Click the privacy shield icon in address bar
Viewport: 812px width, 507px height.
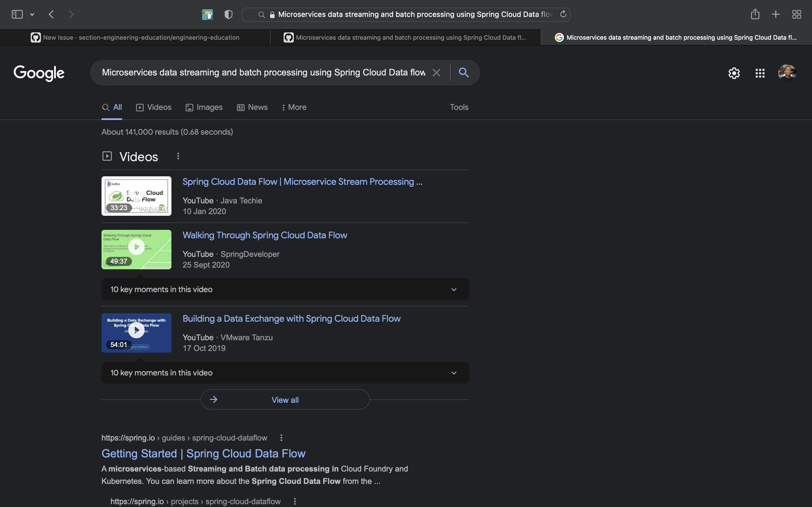tap(228, 14)
